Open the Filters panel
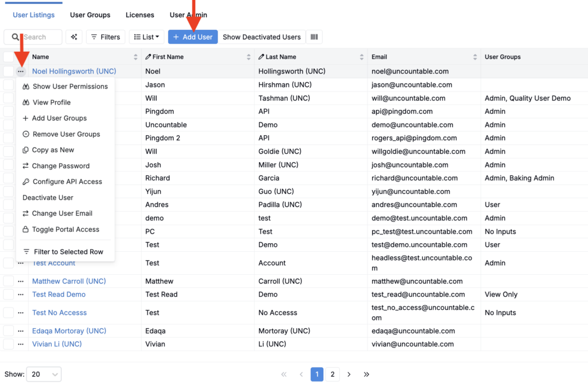This screenshot has height=384, width=588. click(x=106, y=37)
